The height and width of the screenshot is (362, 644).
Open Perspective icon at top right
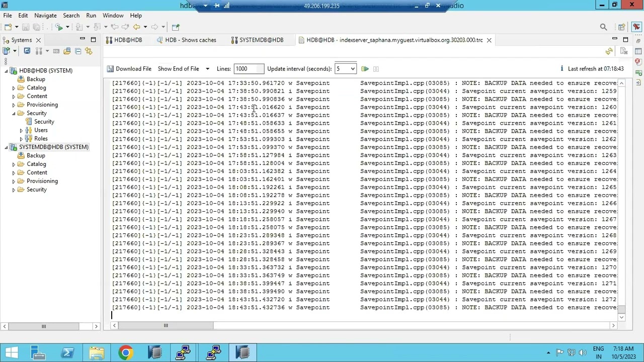(x=622, y=27)
